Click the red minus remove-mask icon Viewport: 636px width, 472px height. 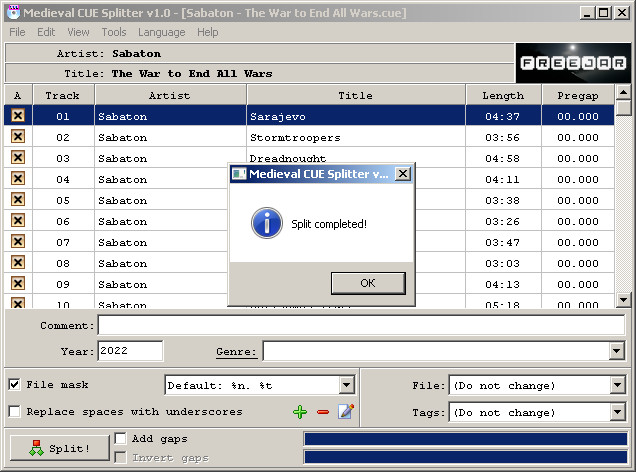323,412
